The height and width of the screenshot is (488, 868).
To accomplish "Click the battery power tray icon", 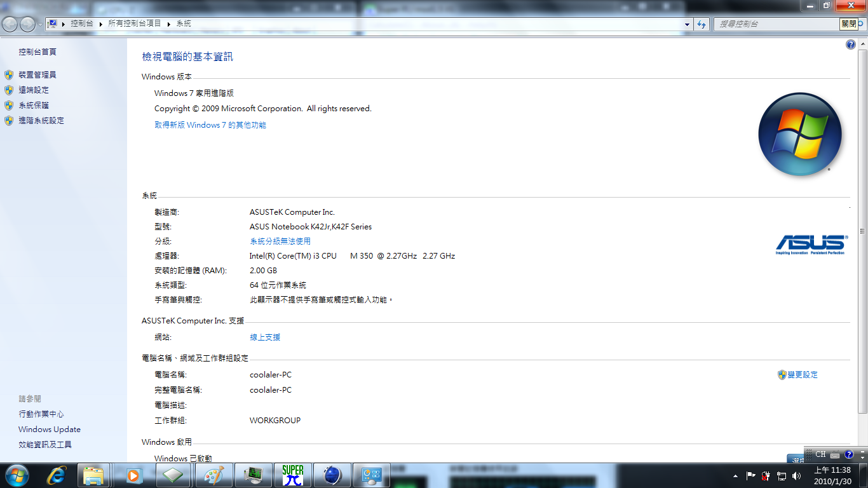I will pos(766,476).
